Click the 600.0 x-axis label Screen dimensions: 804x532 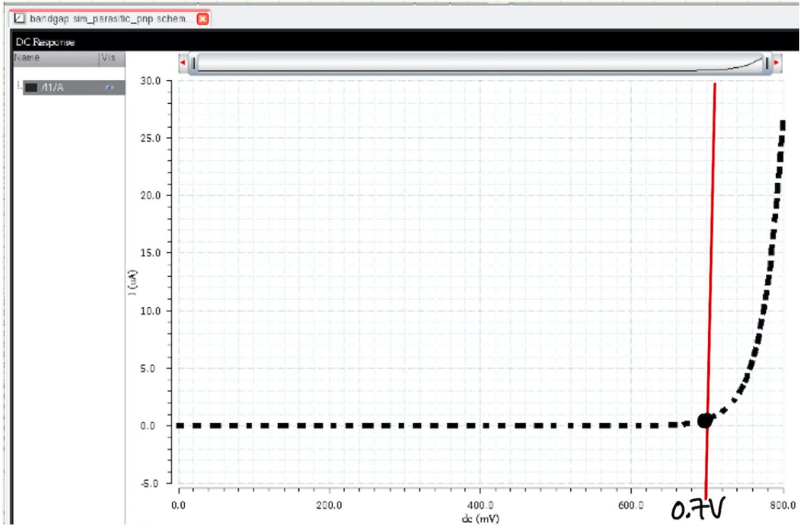[x=630, y=505]
